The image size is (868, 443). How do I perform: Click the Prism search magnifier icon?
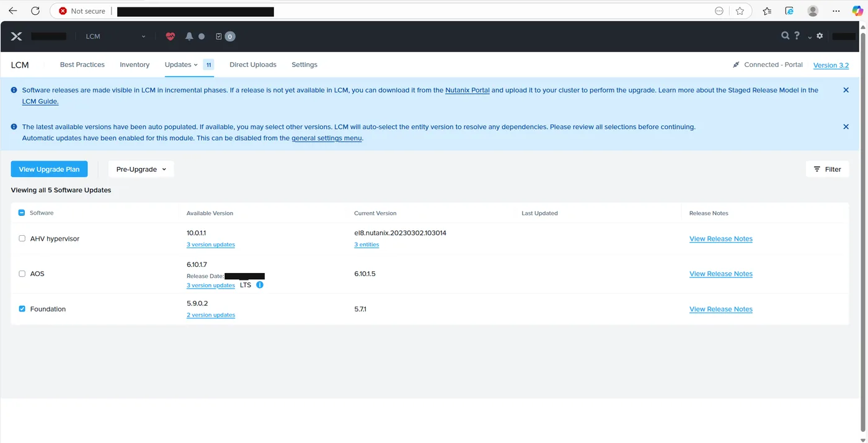pos(786,36)
